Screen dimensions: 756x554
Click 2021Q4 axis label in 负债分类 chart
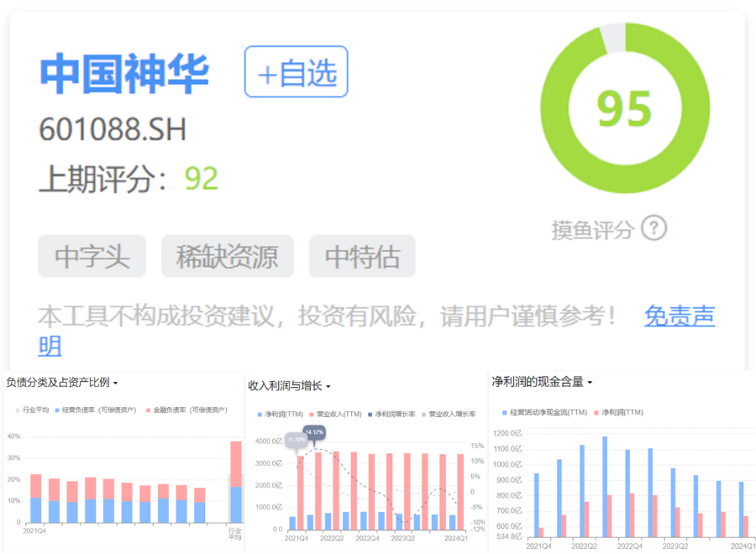click(x=34, y=530)
